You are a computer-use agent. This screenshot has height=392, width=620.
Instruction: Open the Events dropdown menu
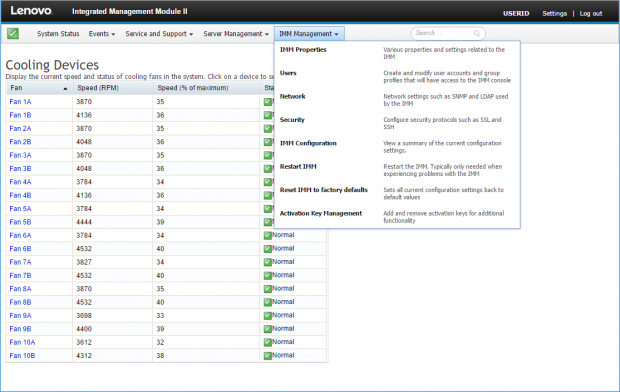(102, 34)
